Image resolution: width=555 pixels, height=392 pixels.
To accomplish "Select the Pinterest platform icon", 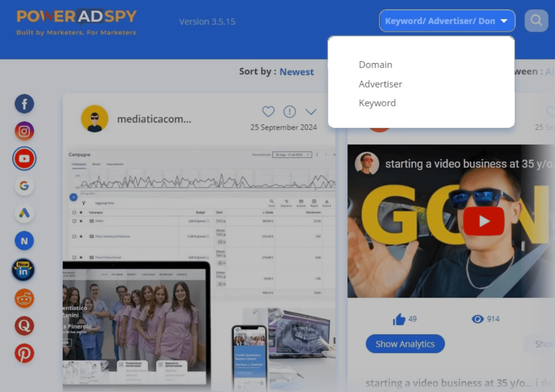I will pyautogui.click(x=24, y=353).
